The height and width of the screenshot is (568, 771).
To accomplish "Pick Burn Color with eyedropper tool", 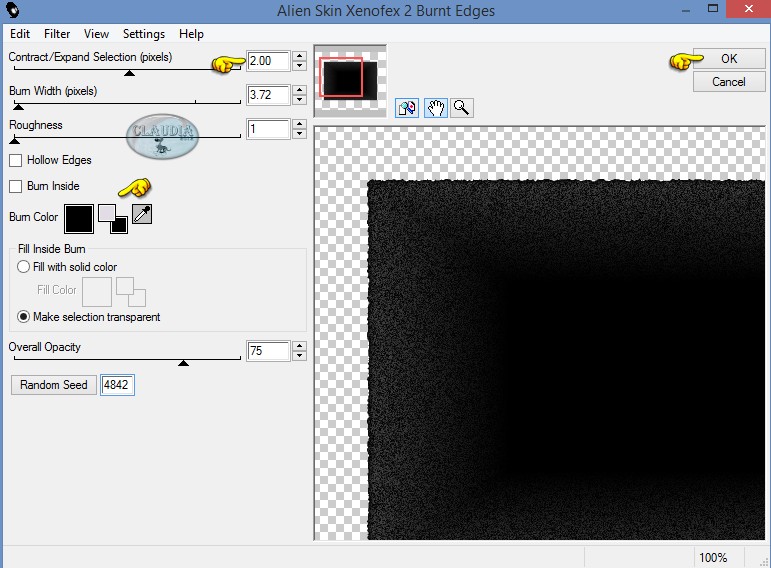I will coord(142,214).
